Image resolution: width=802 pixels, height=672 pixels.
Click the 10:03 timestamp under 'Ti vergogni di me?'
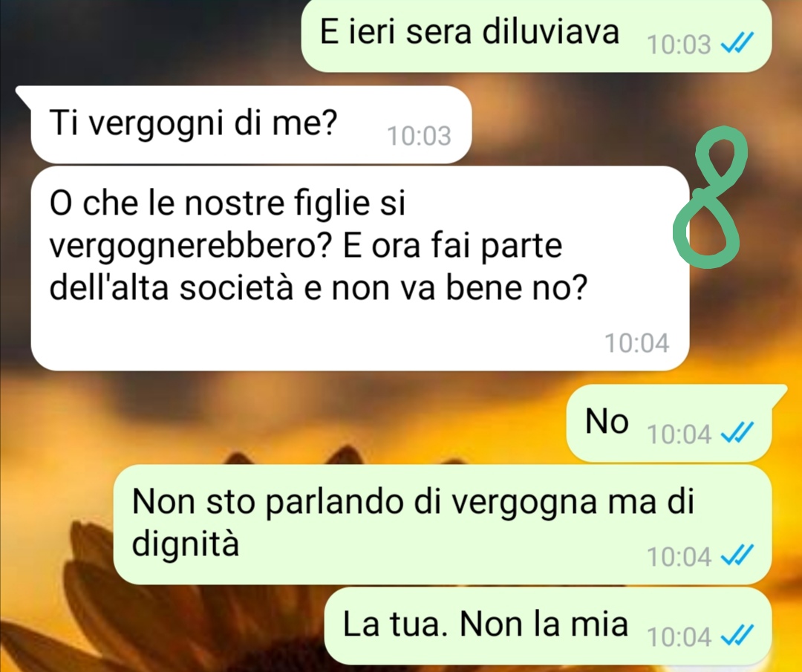tap(419, 136)
